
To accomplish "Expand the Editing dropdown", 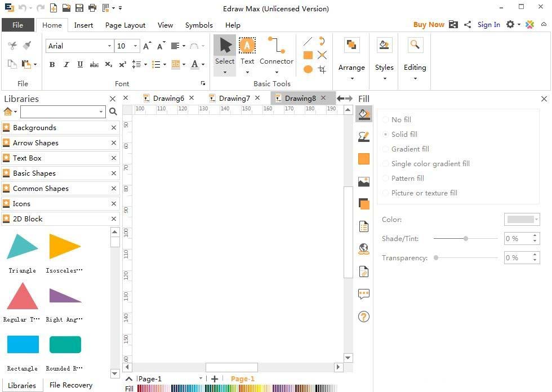I will (415, 78).
